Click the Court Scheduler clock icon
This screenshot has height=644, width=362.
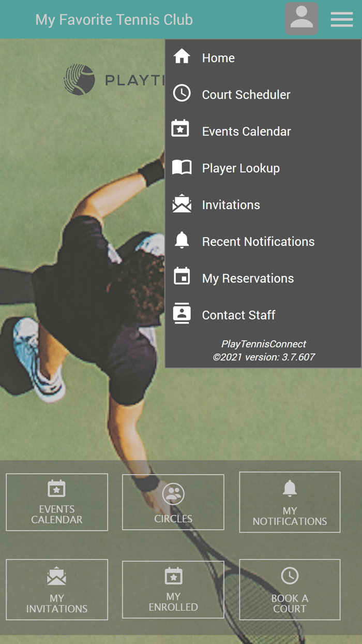182,93
